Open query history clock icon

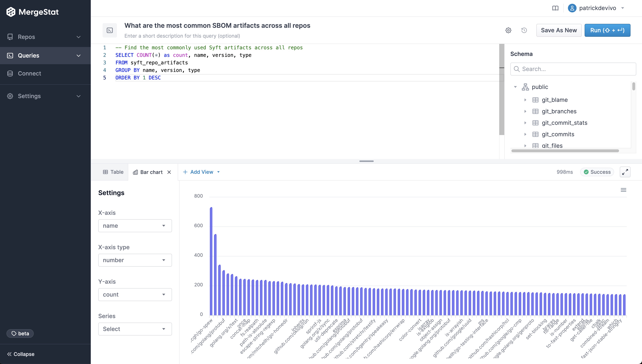[x=524, y=30]
